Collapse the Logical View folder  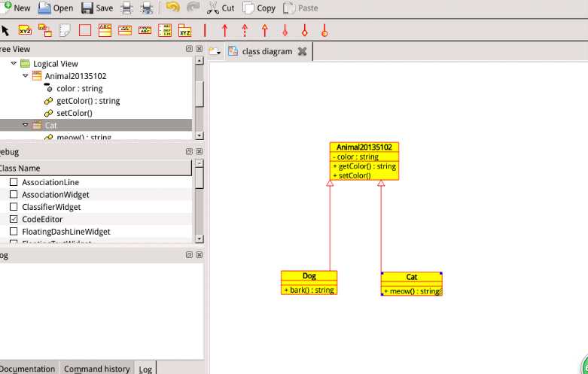tap(14, 63)
